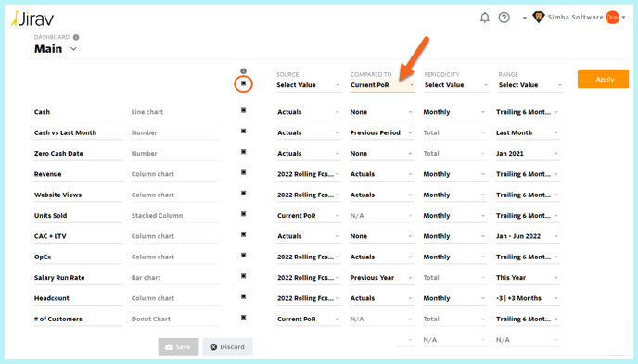Click the Bar chart type for Salary Run Rate
638x364 pixels.
[175, 278]
